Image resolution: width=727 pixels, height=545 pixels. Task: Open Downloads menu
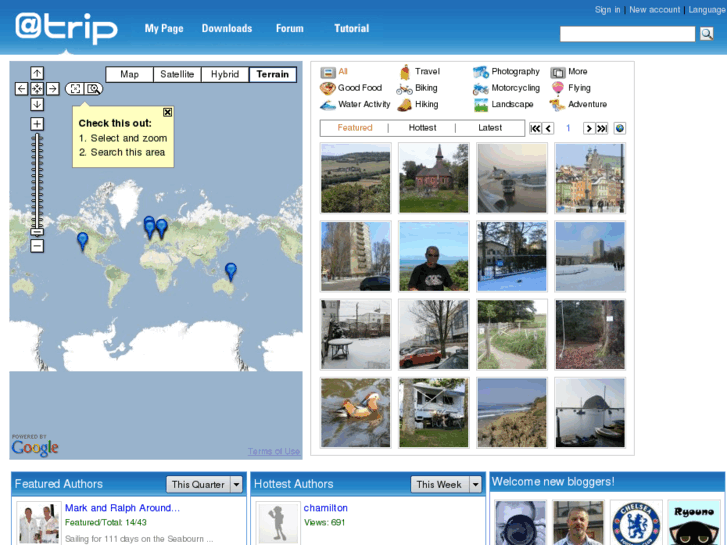point(227,28)
